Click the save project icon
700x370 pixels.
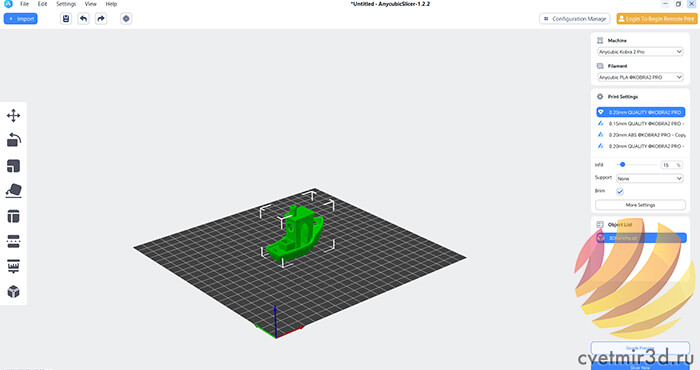[66, 19]
